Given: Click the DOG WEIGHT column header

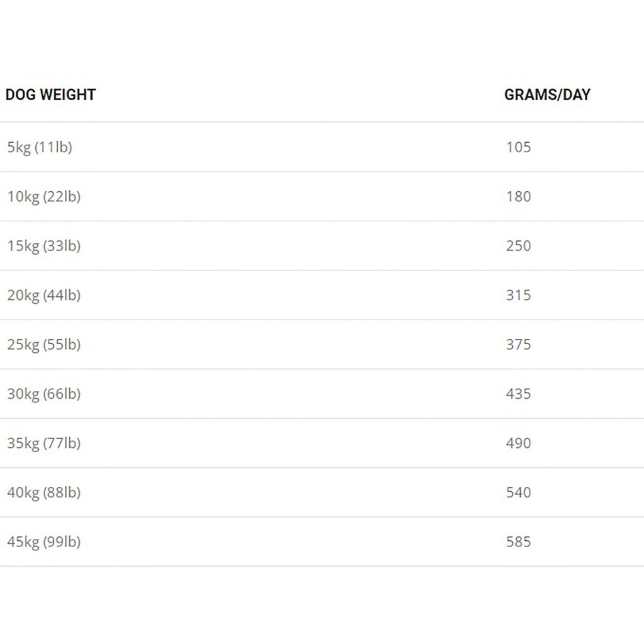Looking at the screenshot, I should coord(50,95).
